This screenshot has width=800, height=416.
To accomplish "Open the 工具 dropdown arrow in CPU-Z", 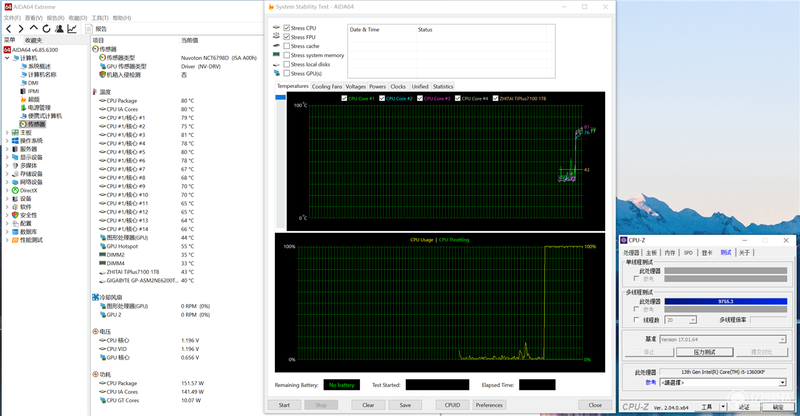I will click(x=723, y=407).
